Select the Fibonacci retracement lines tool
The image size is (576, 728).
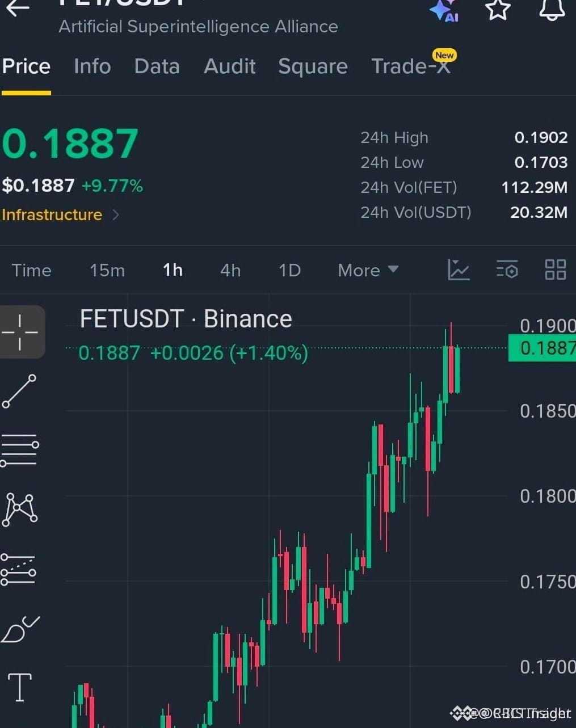(19, 570)
